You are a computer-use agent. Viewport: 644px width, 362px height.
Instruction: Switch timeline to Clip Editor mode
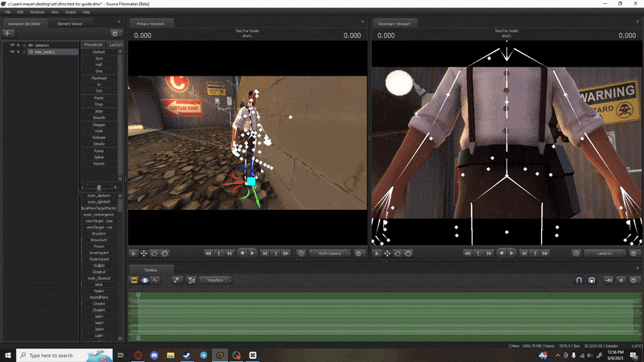[134, 280]
